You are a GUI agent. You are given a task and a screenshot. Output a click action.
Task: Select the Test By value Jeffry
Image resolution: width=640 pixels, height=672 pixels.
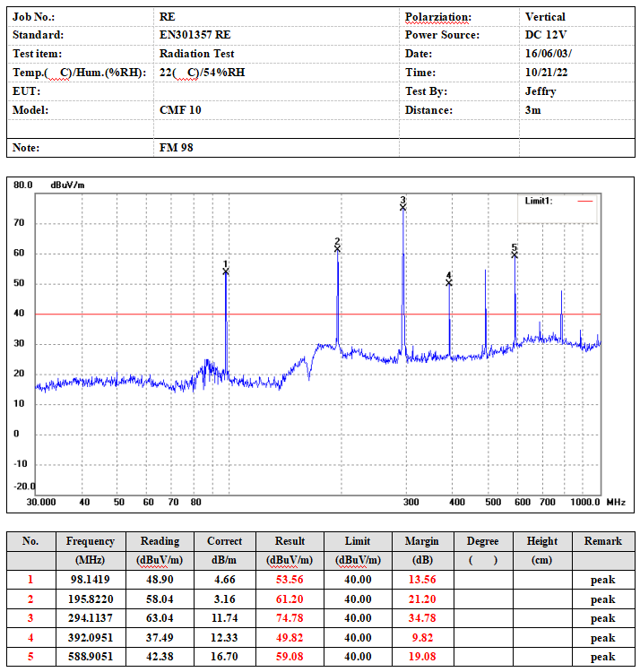(541, 91)
